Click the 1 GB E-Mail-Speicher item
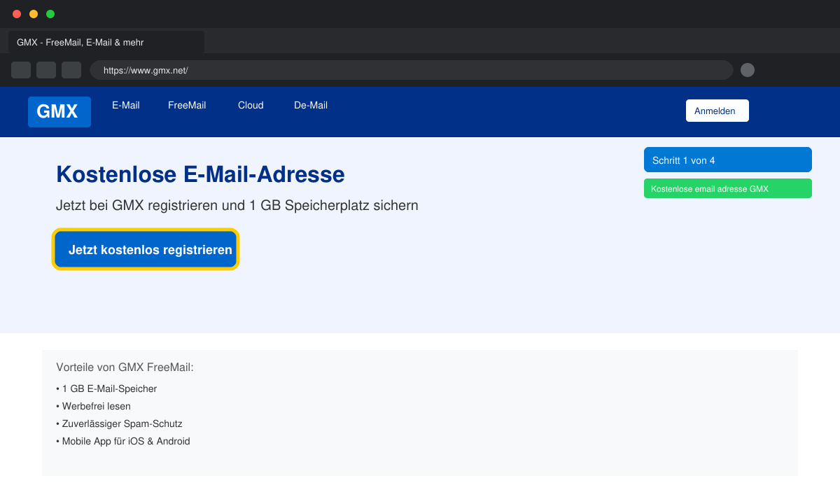This screenshot has height=504, width=840. click(x=106, y=388)
